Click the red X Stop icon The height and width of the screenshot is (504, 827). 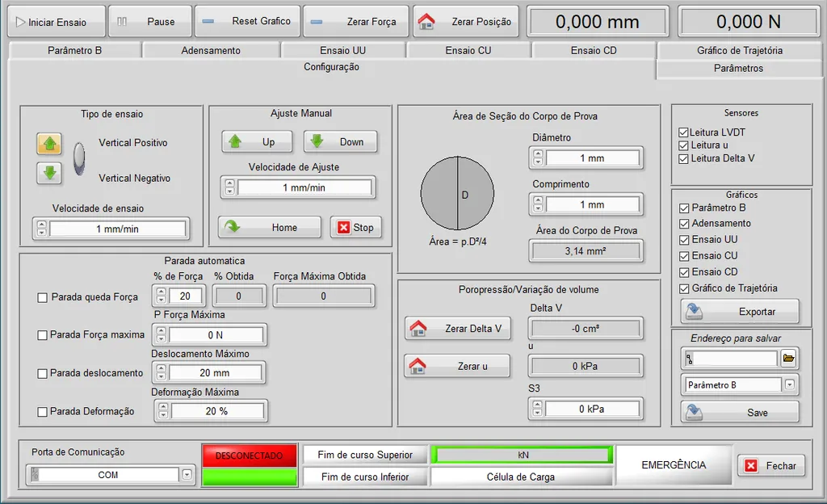point(344,227)
